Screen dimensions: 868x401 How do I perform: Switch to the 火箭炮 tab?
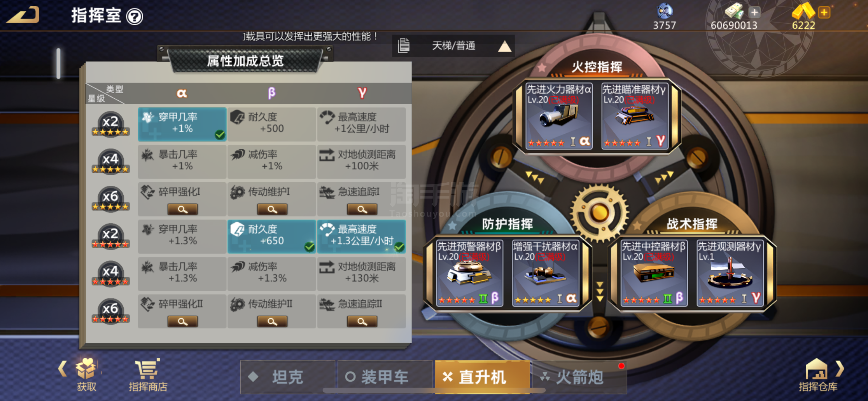click(580, 377)
